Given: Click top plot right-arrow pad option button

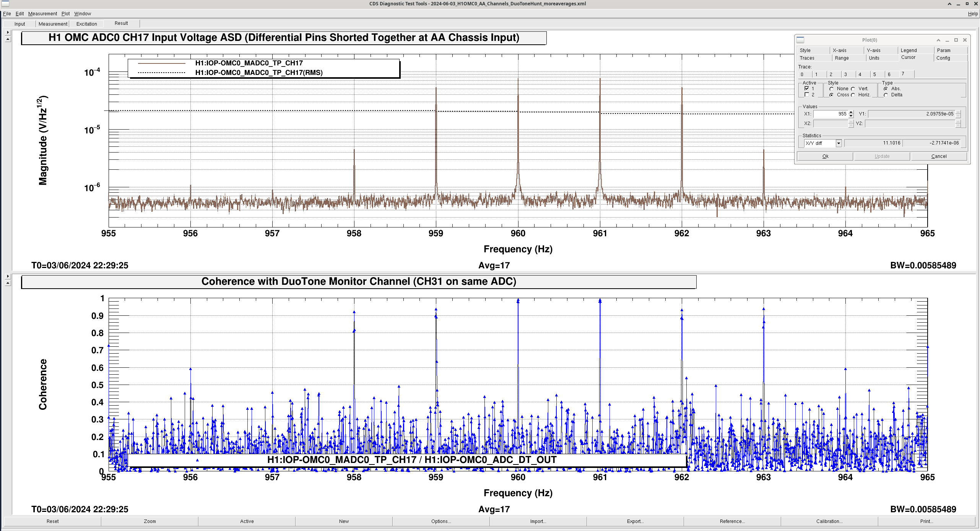Looking at the screenshot, I should click(x=8, y=32).
